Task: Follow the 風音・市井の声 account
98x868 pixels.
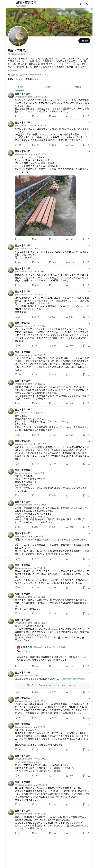Action: (84, 41)
